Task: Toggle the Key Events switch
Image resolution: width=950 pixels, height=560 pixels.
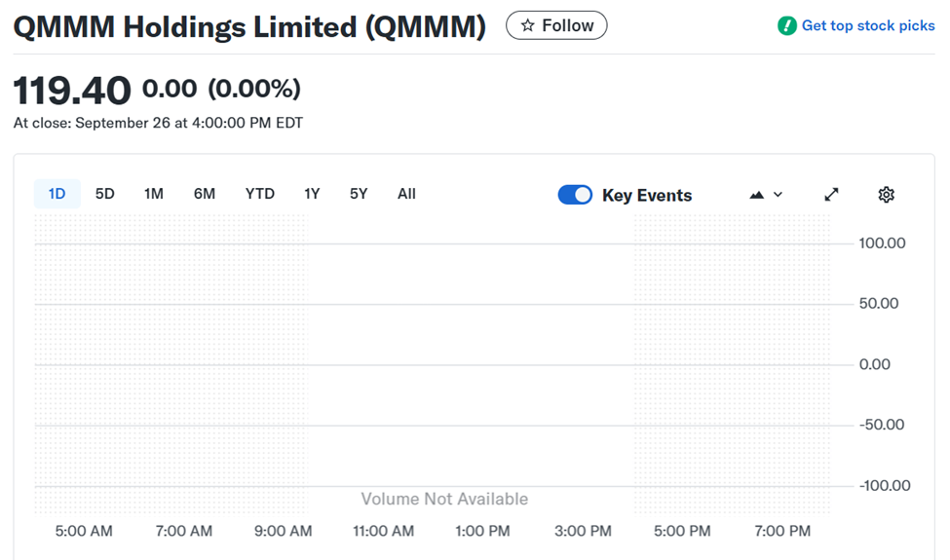Action: [575, 195]
